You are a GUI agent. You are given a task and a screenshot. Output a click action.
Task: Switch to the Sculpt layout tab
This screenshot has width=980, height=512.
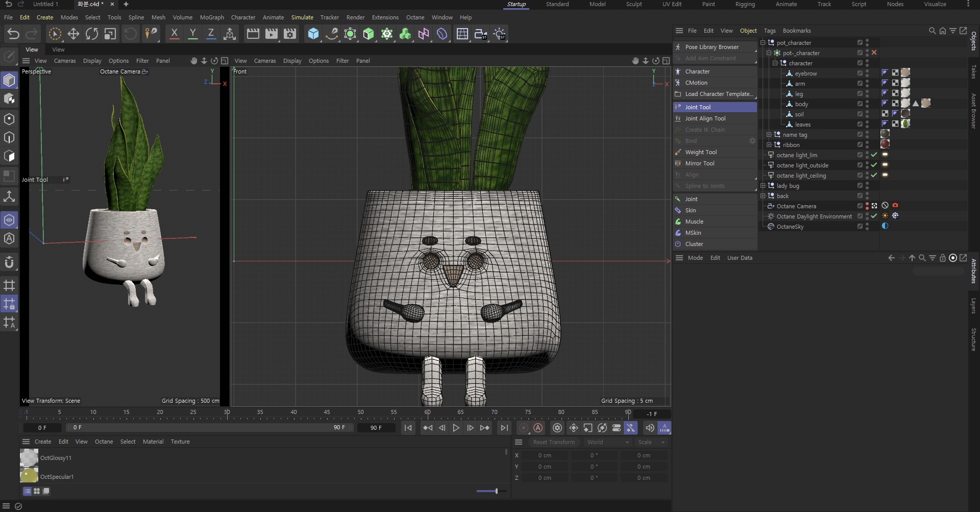(x=634, y=4)
